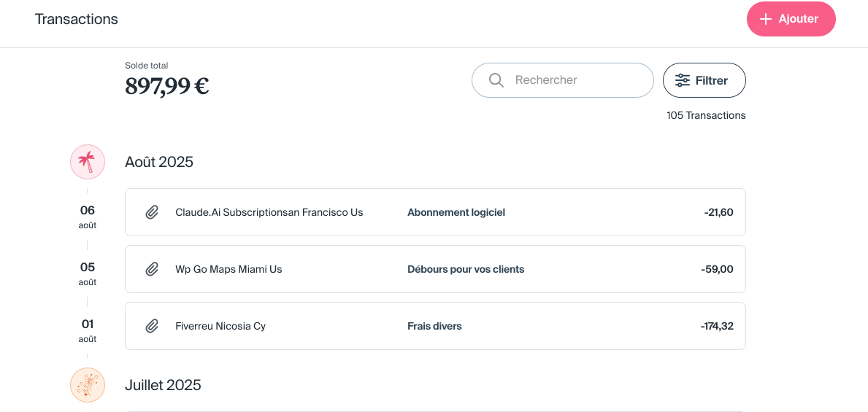
Task: Click the -174,32 transaction amount
Action: [716, 326]
